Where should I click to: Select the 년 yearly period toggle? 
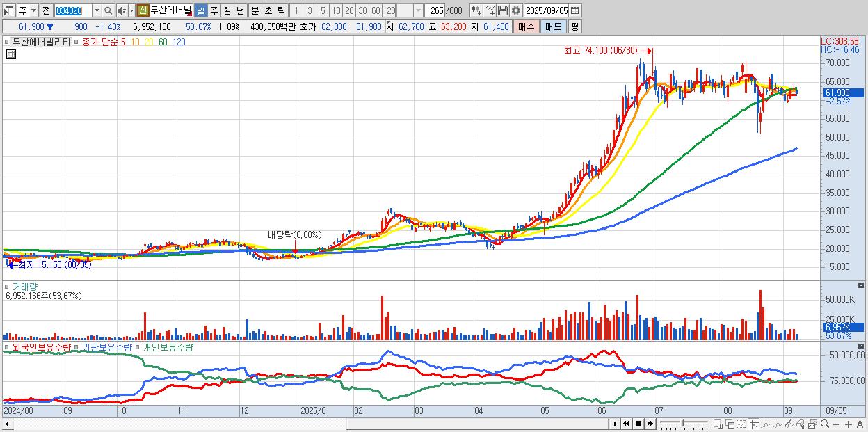(240, 11)
